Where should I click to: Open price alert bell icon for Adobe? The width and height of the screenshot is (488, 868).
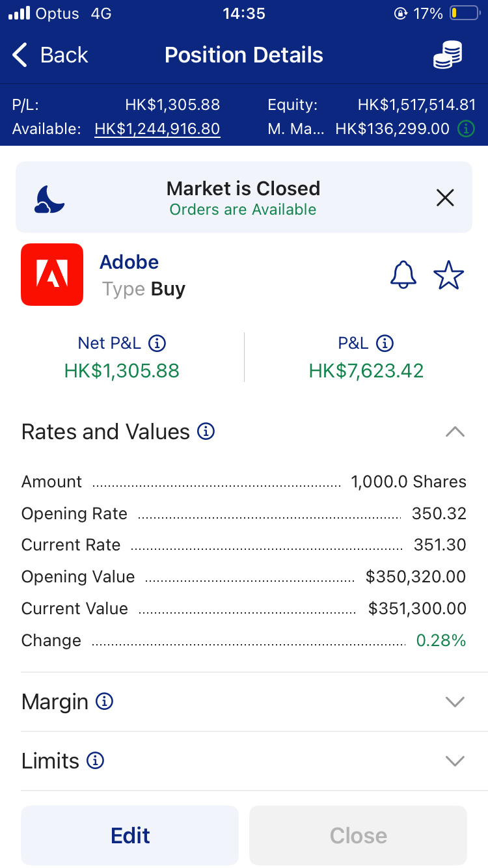(x=403, y=275)
